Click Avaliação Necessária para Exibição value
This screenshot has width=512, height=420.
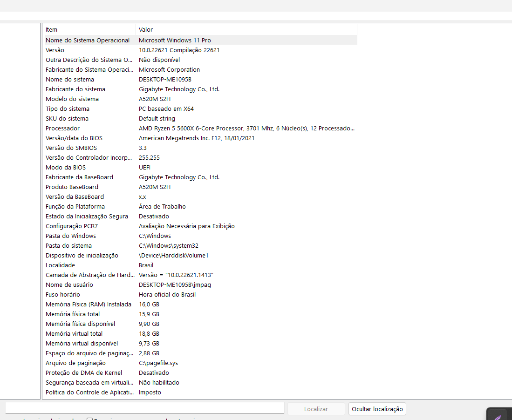[187, 226]
